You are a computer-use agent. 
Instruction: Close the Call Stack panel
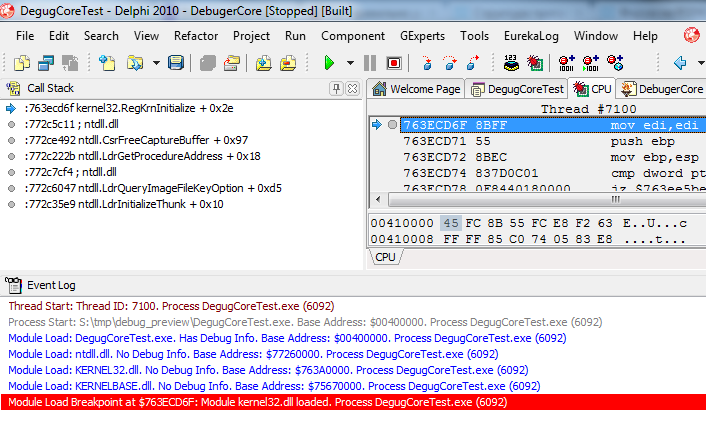point(353,89)
